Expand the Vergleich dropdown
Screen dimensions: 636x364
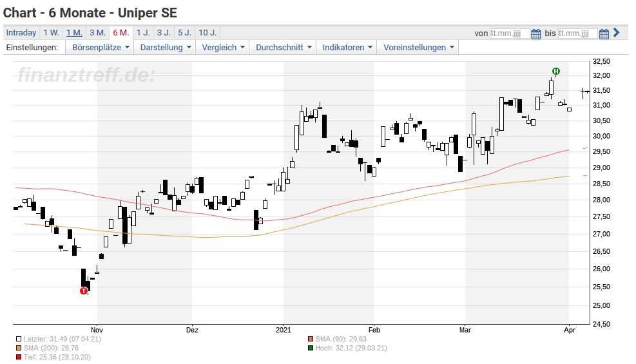223,48
